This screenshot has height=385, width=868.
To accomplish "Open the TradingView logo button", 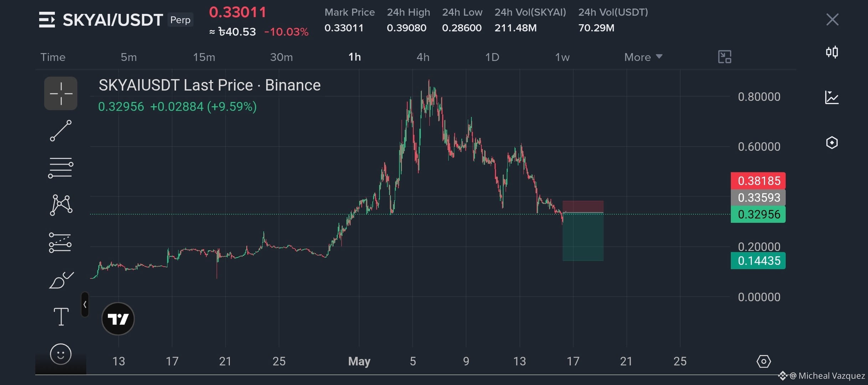I will tap(118, 319).
